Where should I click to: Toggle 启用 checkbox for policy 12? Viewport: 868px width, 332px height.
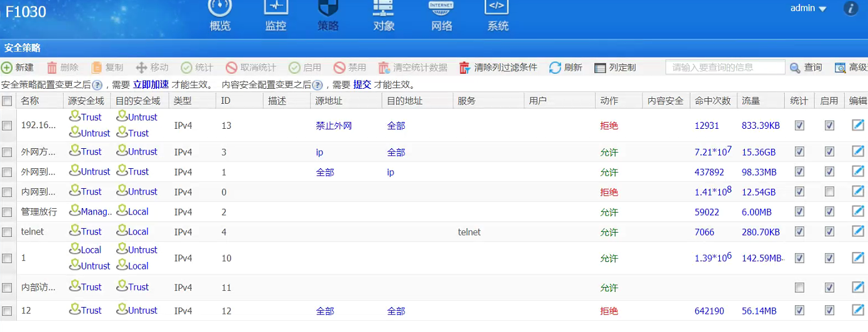829,310
